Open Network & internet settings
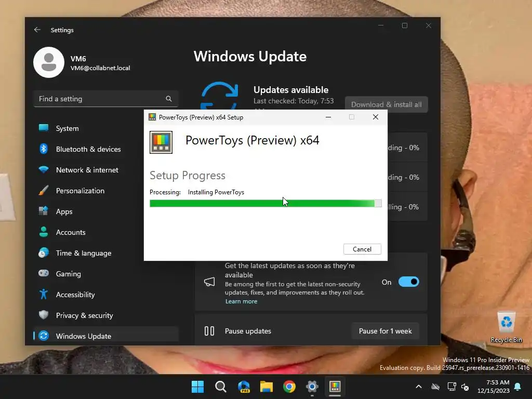Viewport: 532px width, 399px height. tap(106, 170)
